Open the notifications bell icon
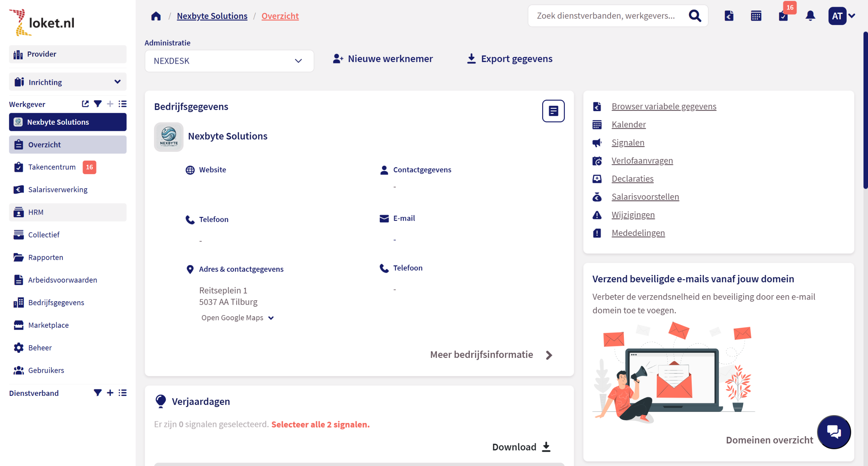 coord(810,16)
